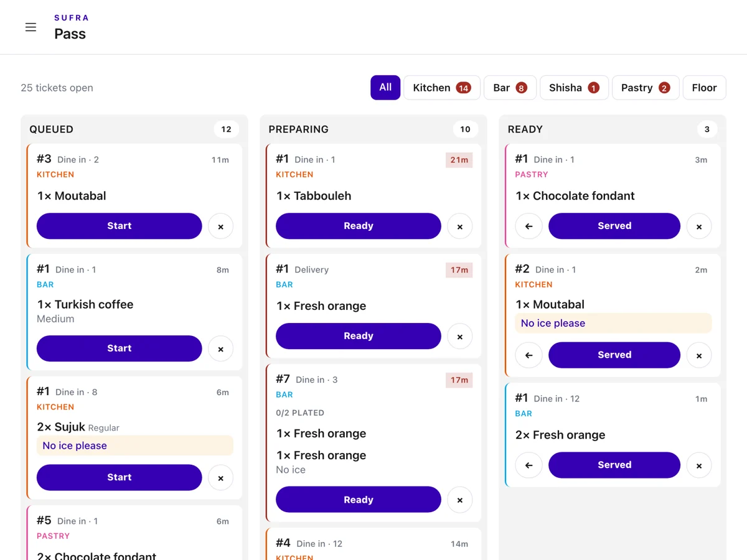The image size is (747, 560).
Task: Cancel the Tabbouleh preparing ticket
Action: pos(459,226)
